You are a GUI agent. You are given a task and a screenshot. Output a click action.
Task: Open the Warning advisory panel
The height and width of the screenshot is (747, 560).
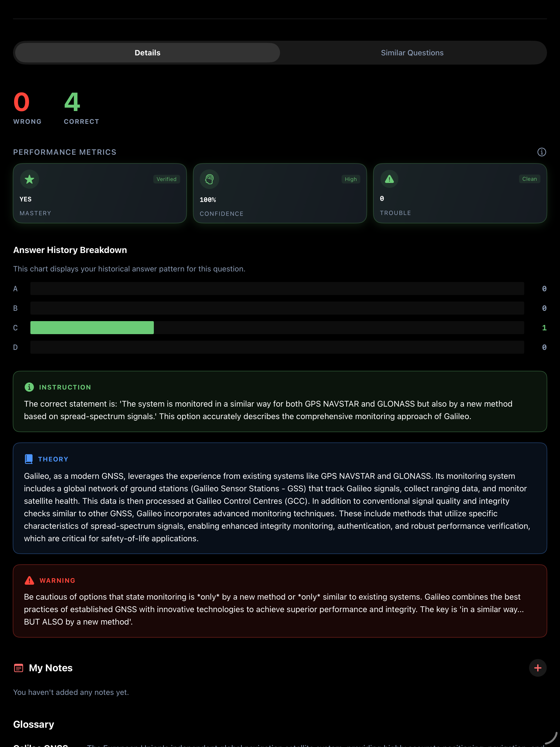click(x=280, y=601)
